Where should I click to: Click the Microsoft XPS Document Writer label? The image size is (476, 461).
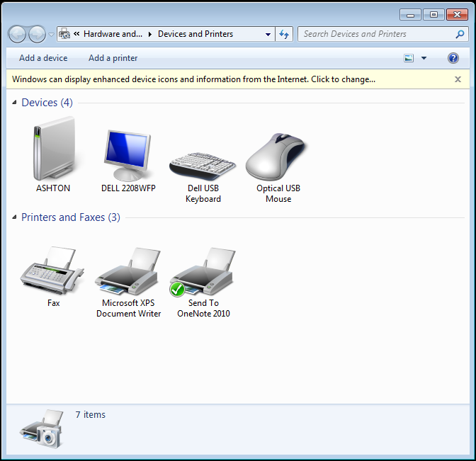[128, 308]
